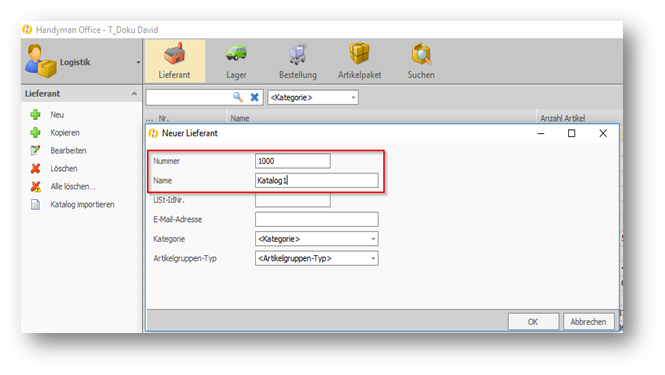This screenshot has width=665, height=375.
Task: Sort by Anzahl Artikel column header
Action: 562,118
